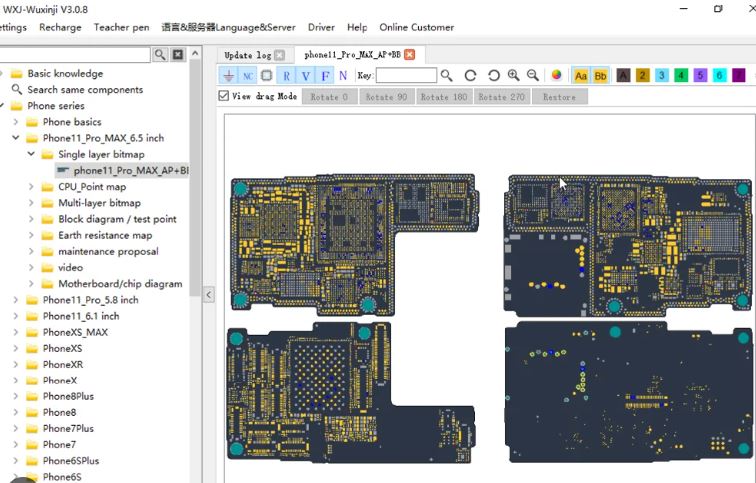Click the Key search input field
Screen dimensions: 756x483
coord(406,76)
